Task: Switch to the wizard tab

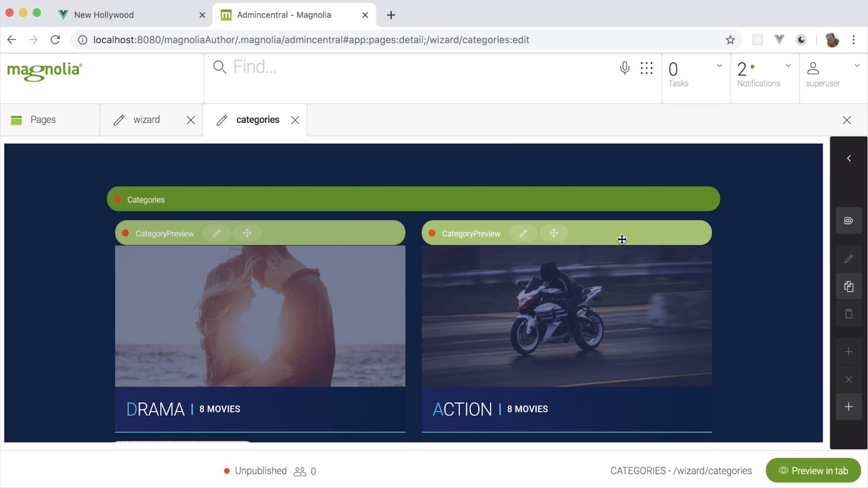Action: (x=146, y=120)
